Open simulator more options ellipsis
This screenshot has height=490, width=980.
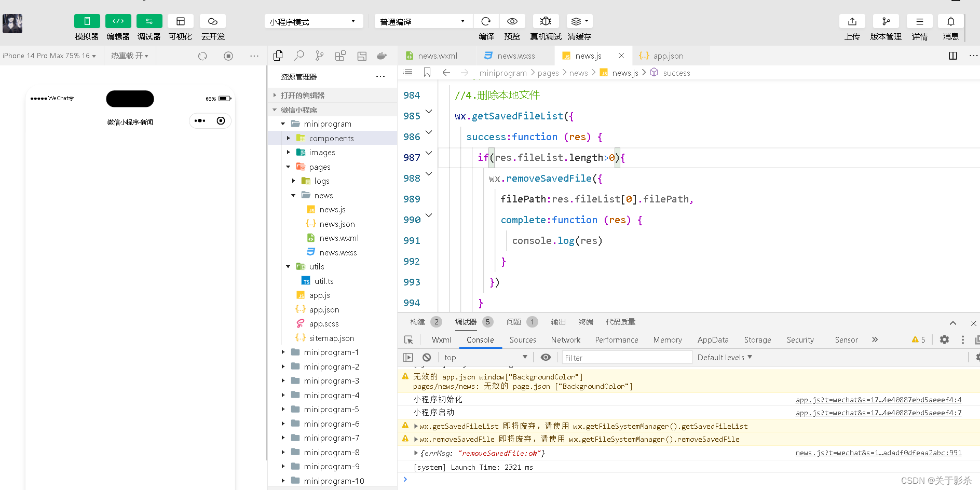tap(254, 56)
